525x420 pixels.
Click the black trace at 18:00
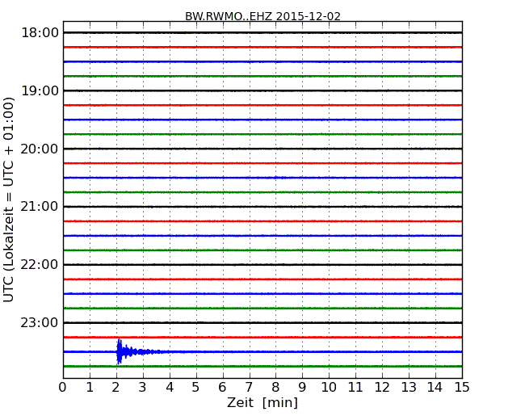coord(262,32)
